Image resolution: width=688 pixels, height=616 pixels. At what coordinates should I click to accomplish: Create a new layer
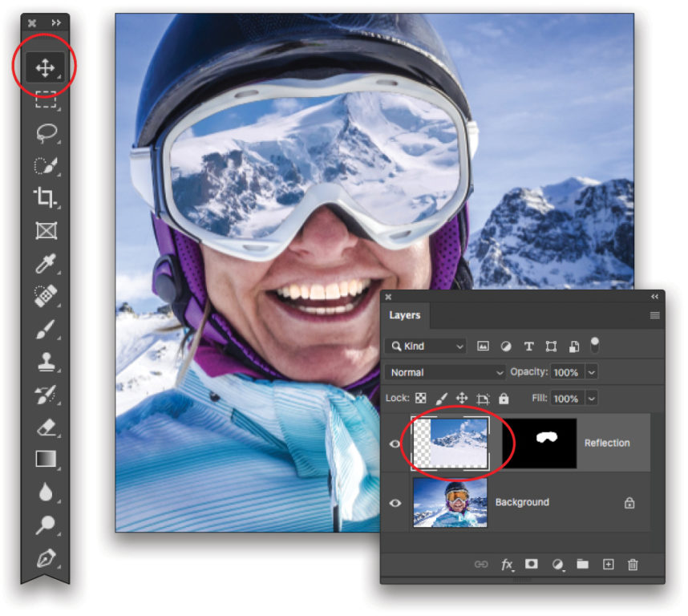coord(609,564)
